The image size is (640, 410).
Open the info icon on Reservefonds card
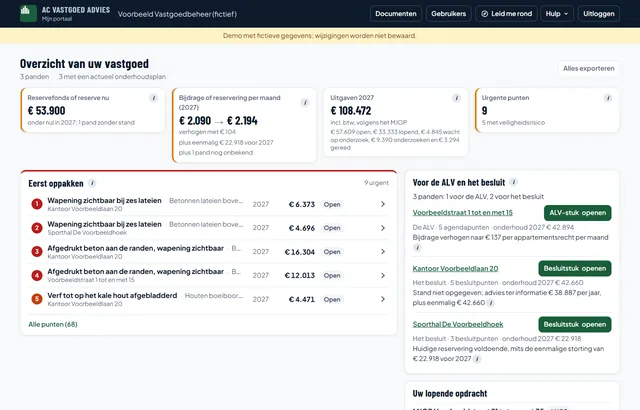click(x=153, y=98)
